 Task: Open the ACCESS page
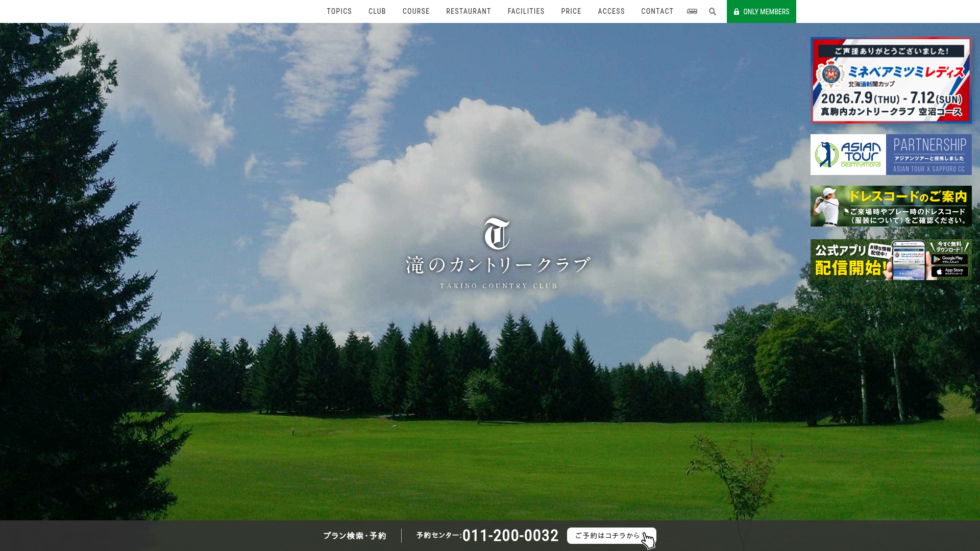[x=611, y=11]
